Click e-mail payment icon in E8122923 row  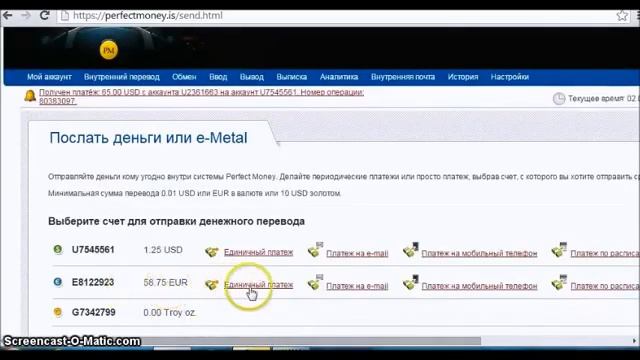tap(315, 282)
